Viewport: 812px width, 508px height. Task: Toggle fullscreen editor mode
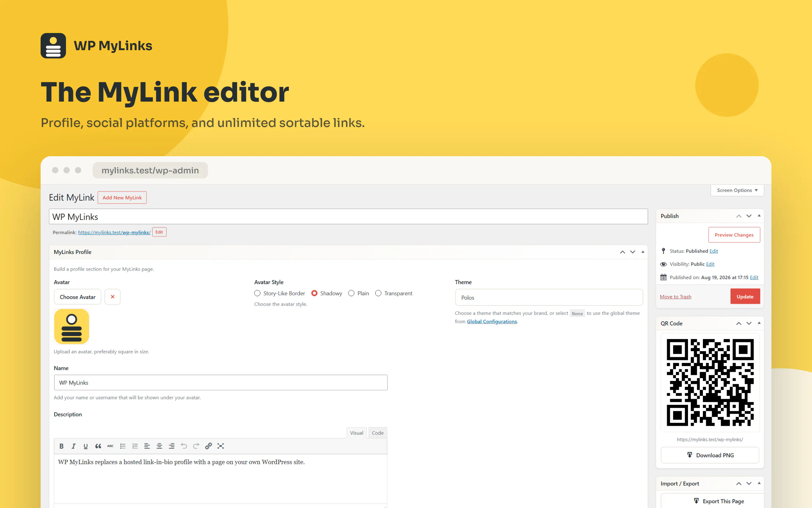pyautogui.click(x=220, y=446)
